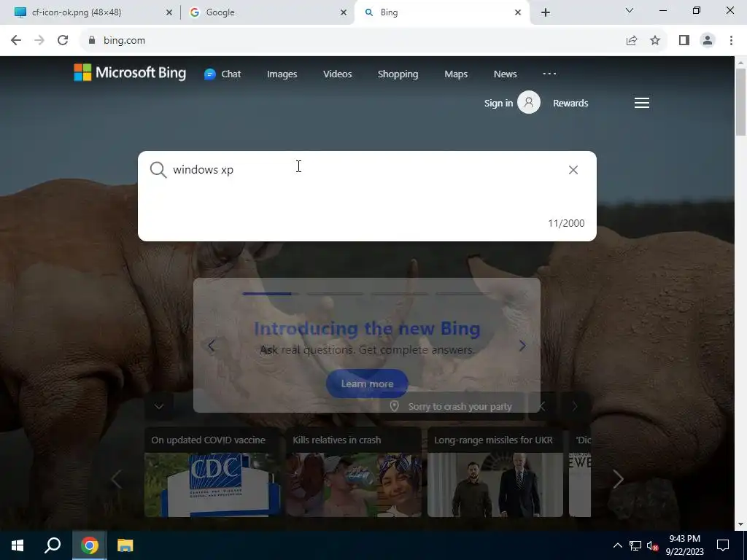Click the network icon in system tray

click(635, 545)
